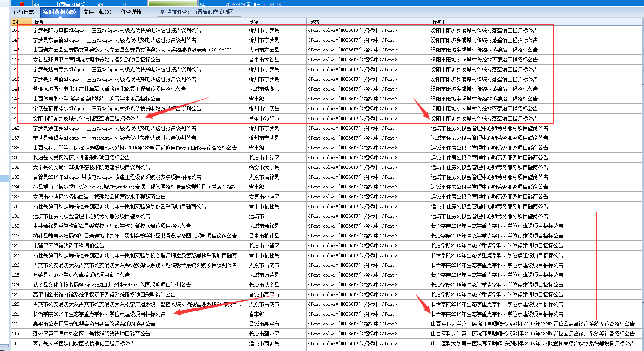Image resolution: width=644 pixels, height=351 pixels.
Task: Click the 潞州区第三集中办公区一号楼维修改造项目 cell
Action: (x=140, y=334)
